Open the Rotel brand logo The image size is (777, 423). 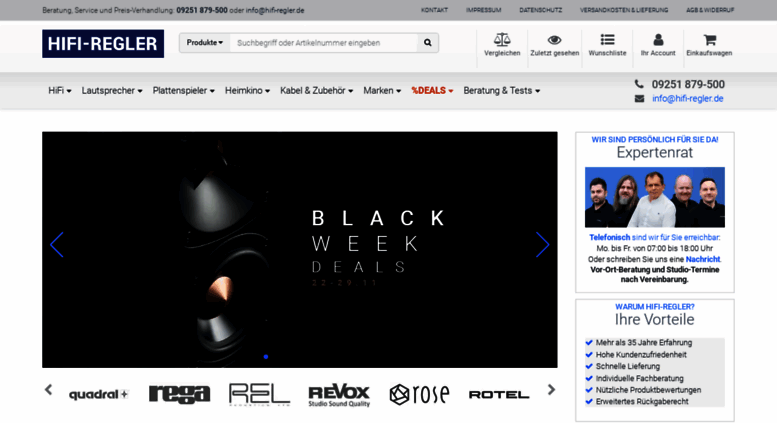(x=499, y=395)
